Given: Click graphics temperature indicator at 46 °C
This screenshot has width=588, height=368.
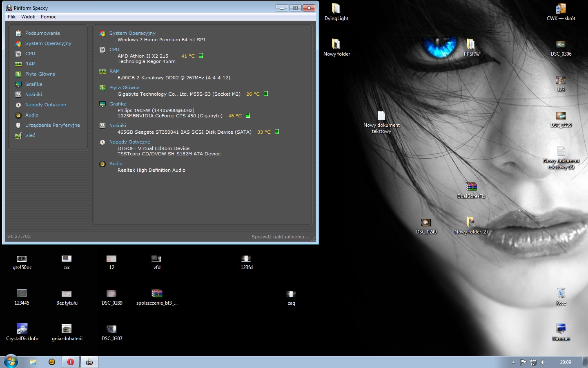Looking at the screenshot, I should (248, 115).
